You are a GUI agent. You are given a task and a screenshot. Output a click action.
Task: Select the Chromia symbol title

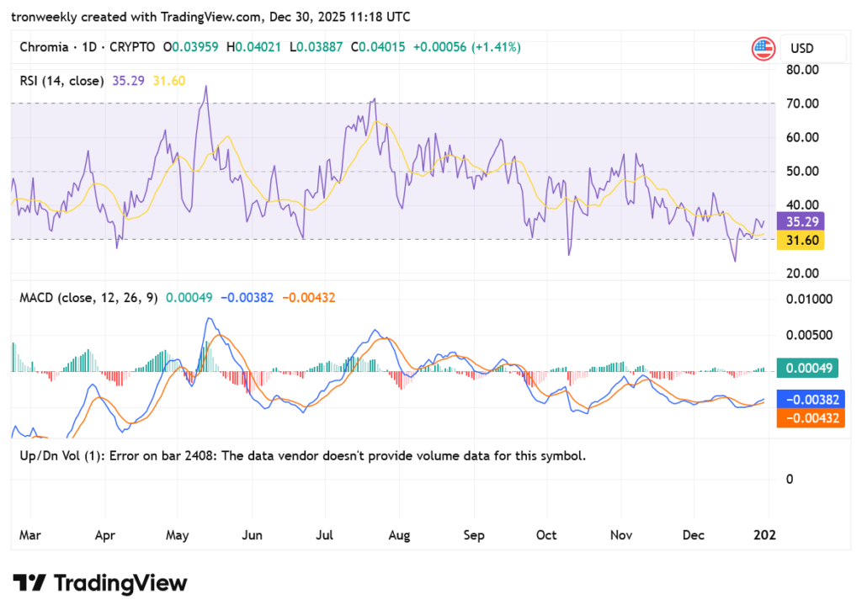point(44,47)
